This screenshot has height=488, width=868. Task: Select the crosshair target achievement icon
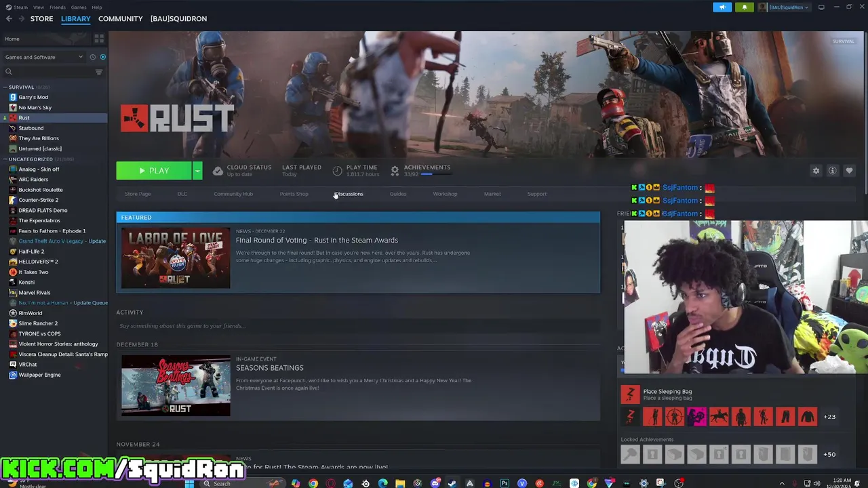674,417
